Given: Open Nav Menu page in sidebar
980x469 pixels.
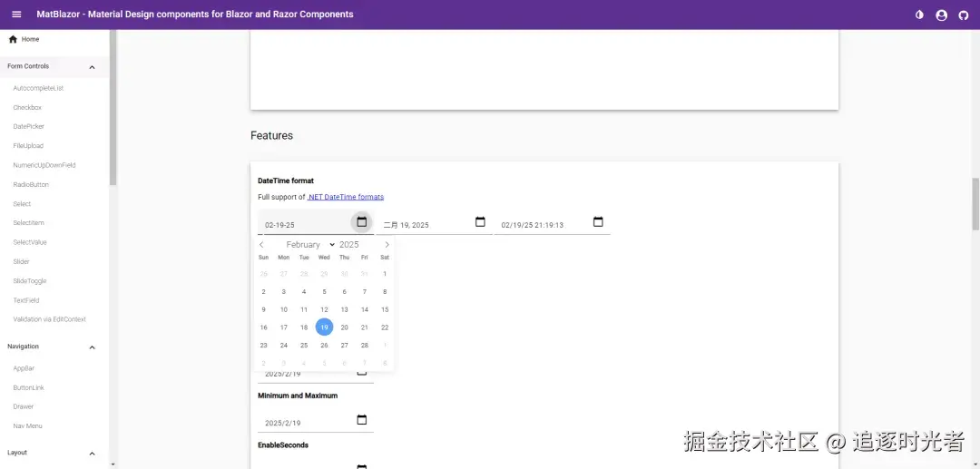Looking at the screenshot, I should [x=27, y=425].
